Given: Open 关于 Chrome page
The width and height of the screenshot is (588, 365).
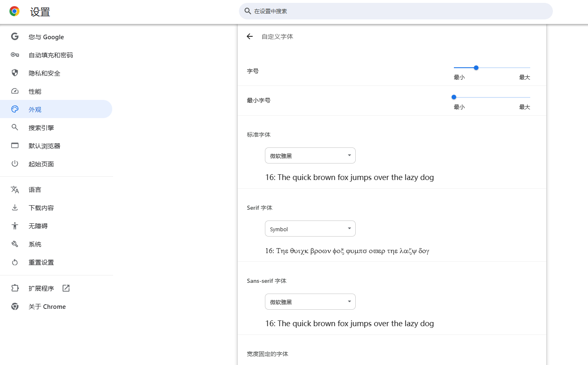Looking at the screenshot, I should 56,306.
